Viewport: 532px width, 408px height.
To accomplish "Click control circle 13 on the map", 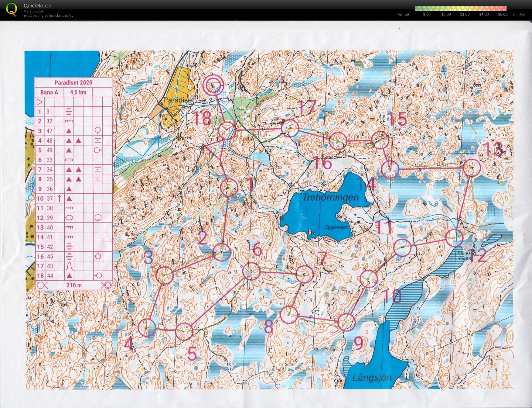I will [x=472, y=167].
